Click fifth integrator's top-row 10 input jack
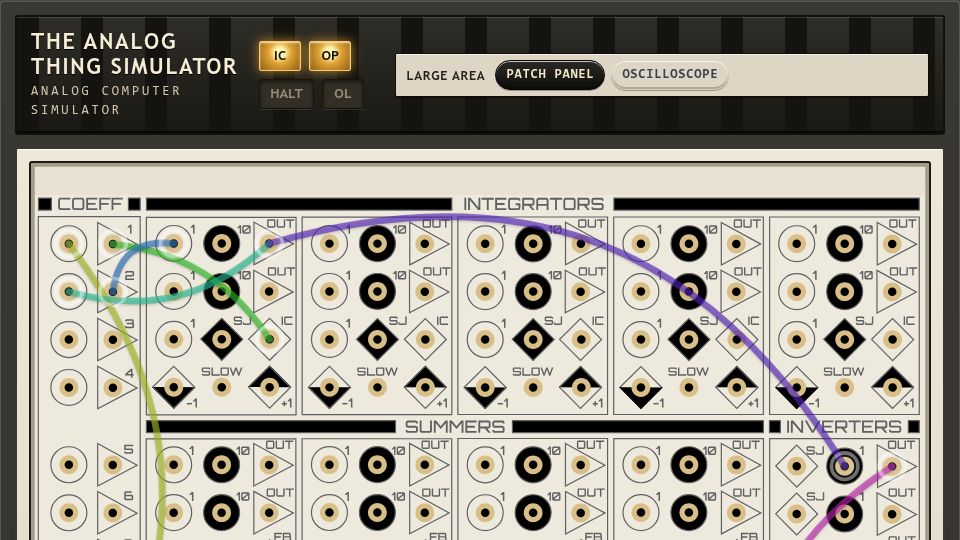 pyautogui.click(x=844, y=244)
